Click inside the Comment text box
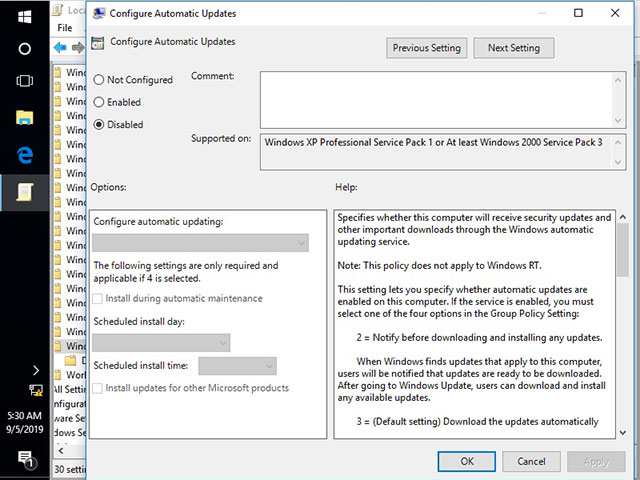The height and width of the screenshot is (480, 640). [436, 100]
